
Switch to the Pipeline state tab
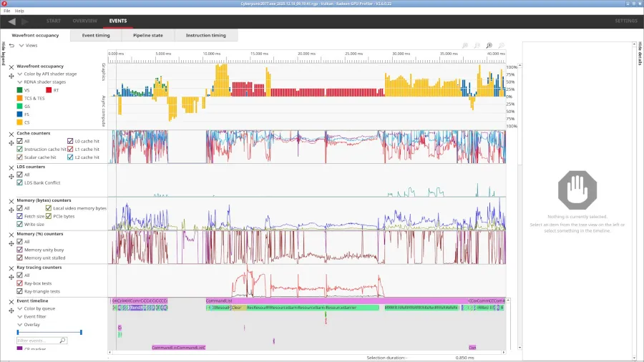[147, 35]
